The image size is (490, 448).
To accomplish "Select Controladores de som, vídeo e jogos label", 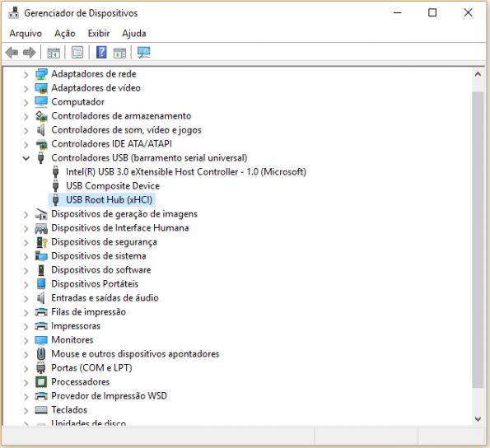I will (126, 130).
